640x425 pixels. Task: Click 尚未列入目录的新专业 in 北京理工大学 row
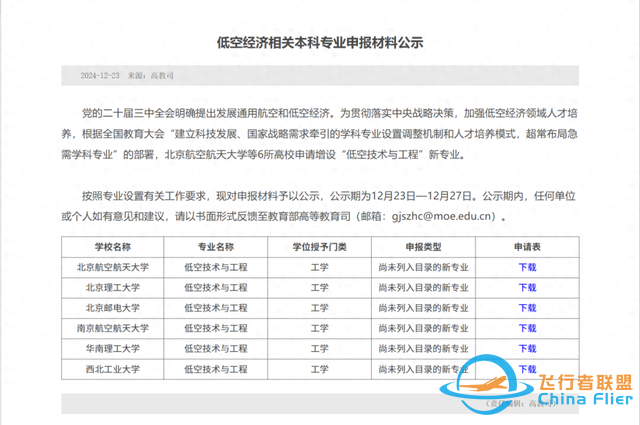[423, 288]
